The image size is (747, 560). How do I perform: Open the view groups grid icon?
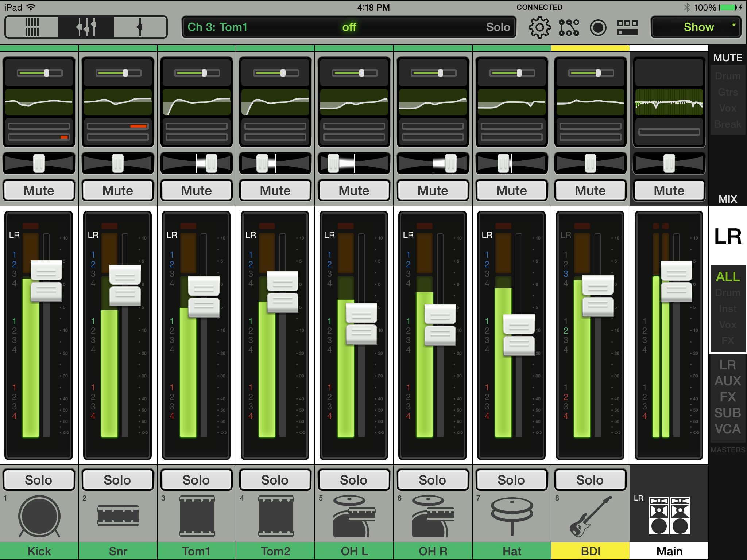click(627, 27)
